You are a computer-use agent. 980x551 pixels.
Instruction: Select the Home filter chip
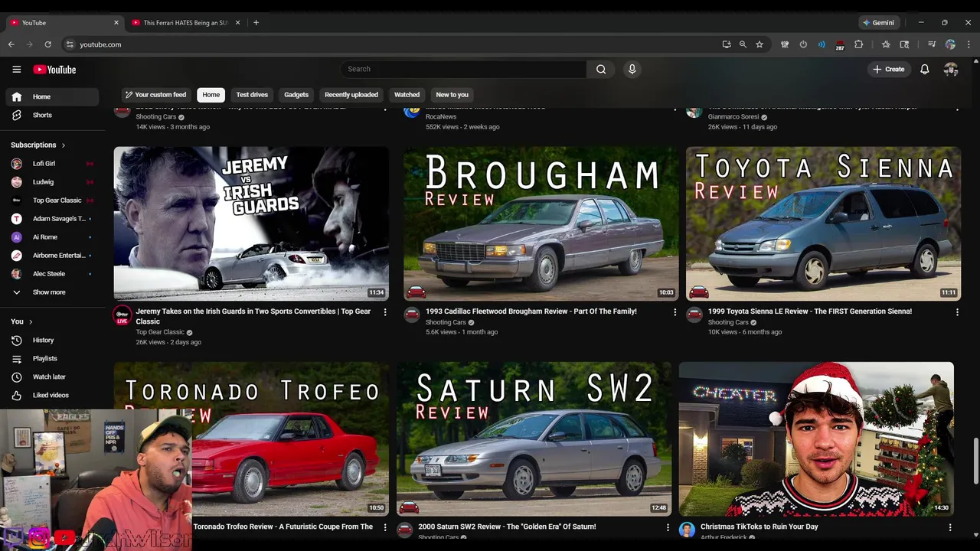(x=211, y=95)
